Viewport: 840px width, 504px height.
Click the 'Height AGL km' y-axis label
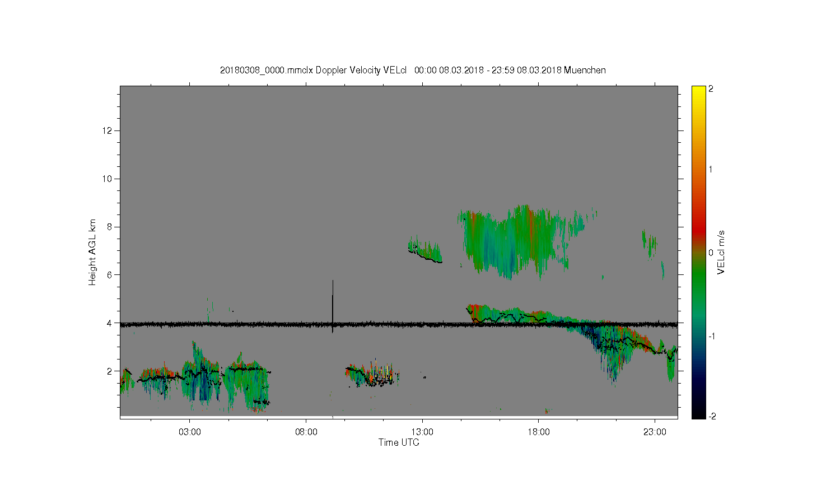tap(92, 252)
